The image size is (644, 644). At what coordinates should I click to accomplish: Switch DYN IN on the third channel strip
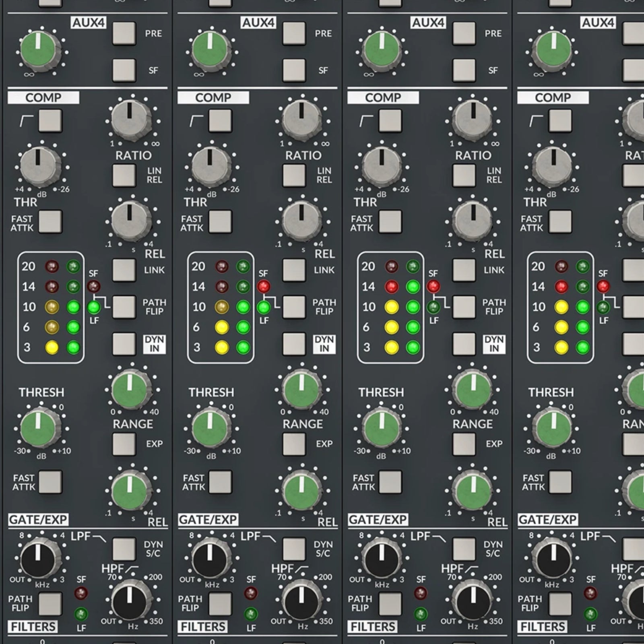pos(464,344)
